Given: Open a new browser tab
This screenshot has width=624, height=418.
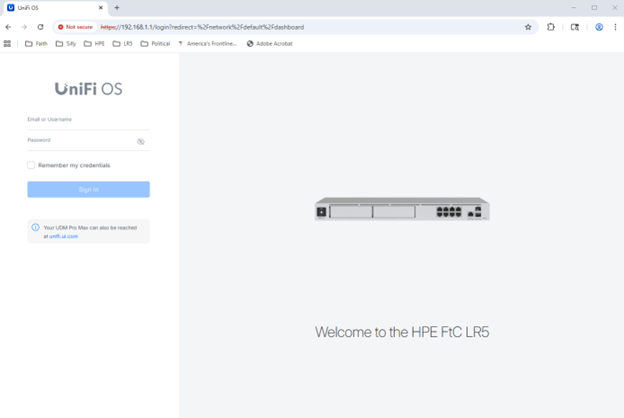Looking at the screenshot, I should 117,8.
